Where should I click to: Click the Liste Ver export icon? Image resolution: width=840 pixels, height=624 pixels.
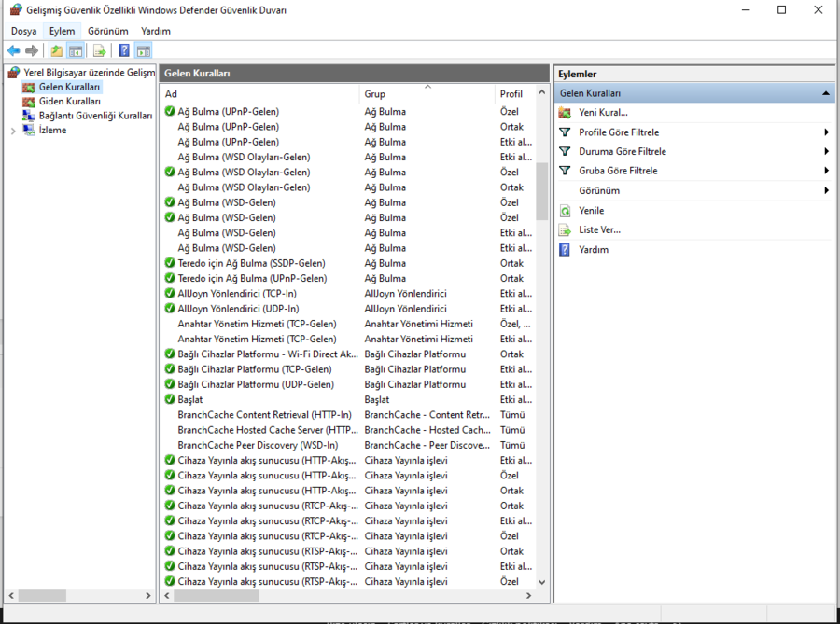[565, 229]
